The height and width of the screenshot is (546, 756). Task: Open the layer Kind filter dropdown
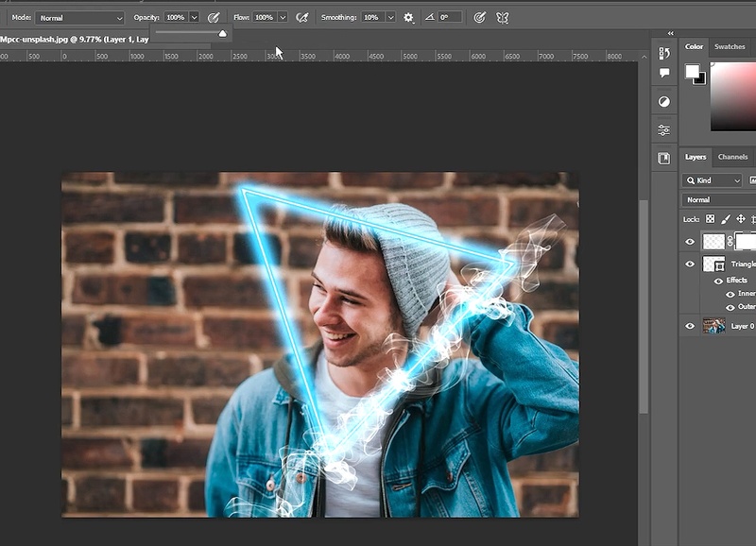713,180
